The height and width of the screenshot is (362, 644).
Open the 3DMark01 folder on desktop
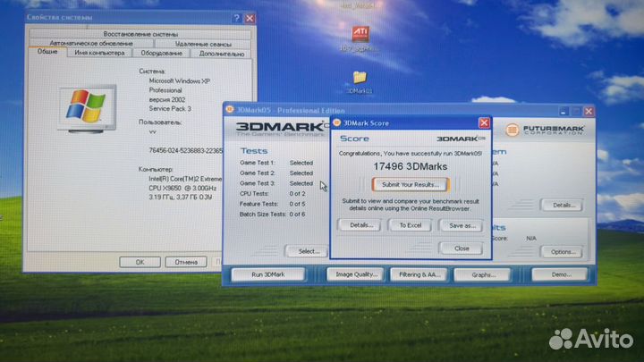(360, 78)
